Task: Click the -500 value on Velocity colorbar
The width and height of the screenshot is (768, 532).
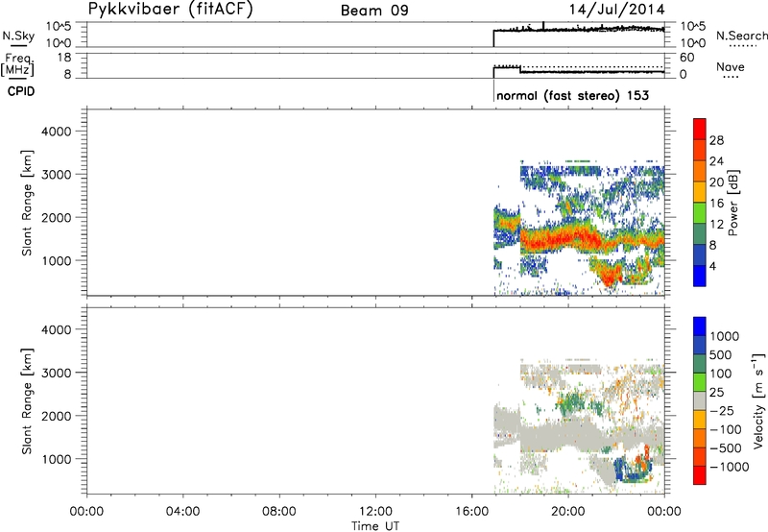Action: pyautogui.click(x=726, y=447)
